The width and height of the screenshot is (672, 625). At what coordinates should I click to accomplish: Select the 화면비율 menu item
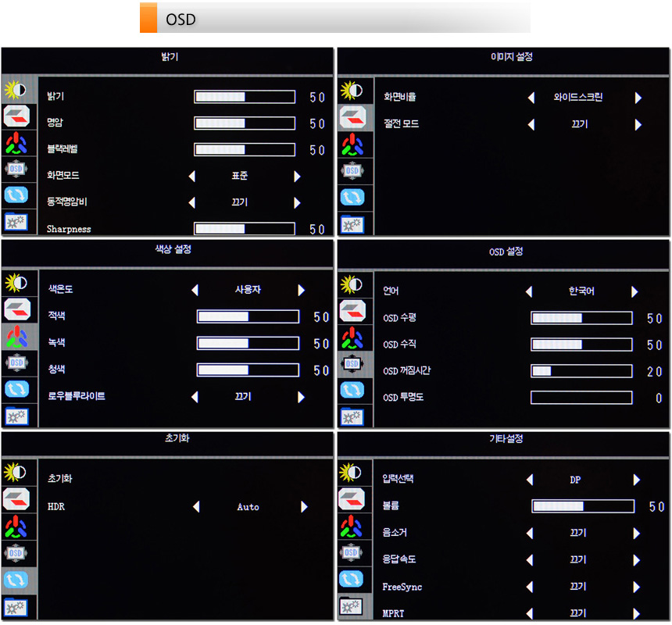coord(399,98)
